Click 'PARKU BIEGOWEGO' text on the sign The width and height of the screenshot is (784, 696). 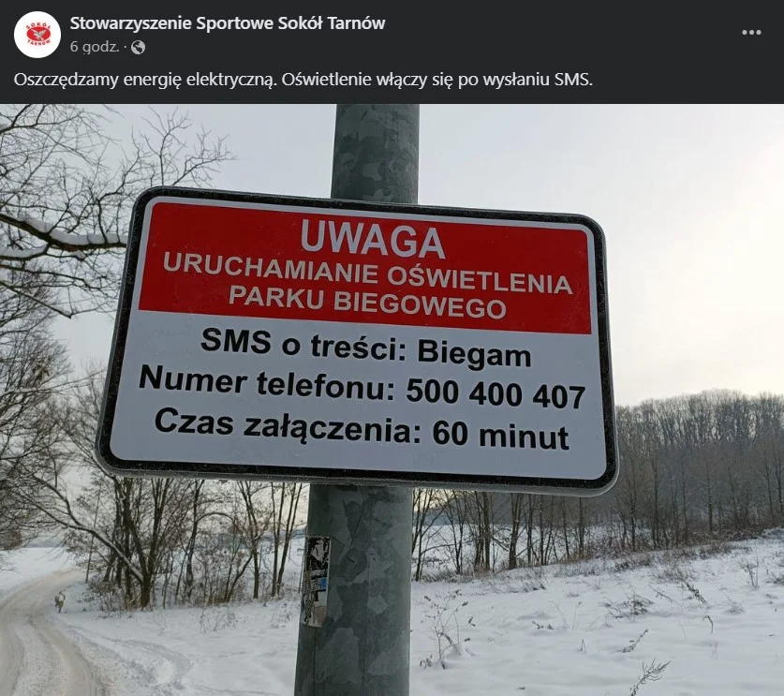[367, 302]
